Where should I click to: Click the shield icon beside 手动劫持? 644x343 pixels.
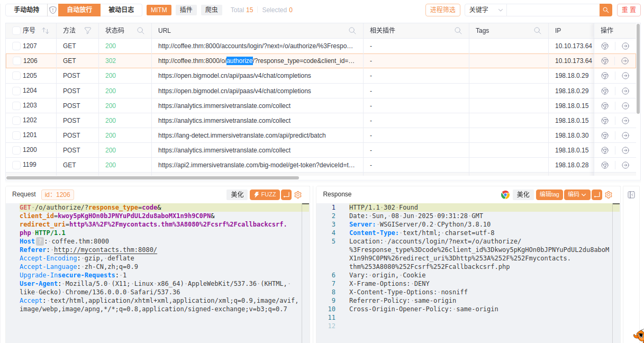(x=52, y=10)
